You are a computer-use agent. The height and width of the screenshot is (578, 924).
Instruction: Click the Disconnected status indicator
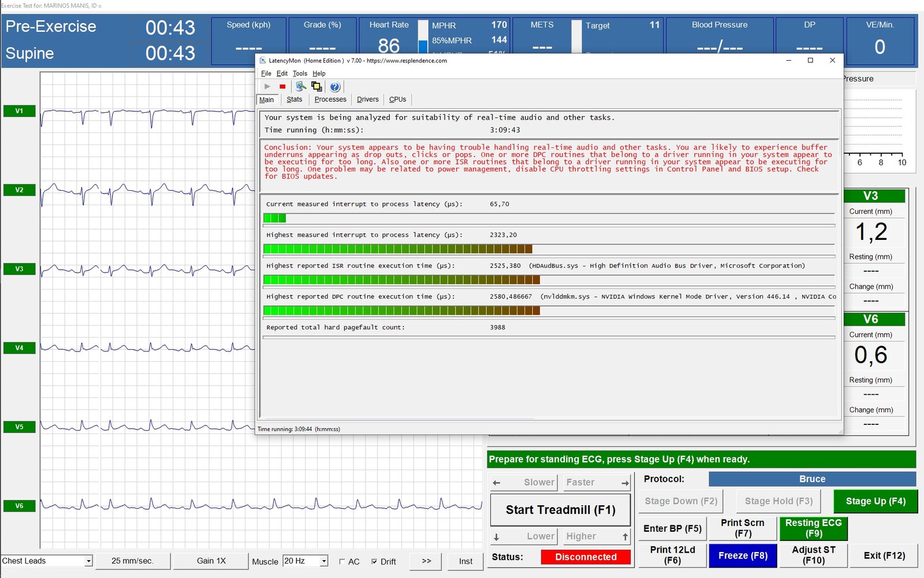tap(586, 557)
